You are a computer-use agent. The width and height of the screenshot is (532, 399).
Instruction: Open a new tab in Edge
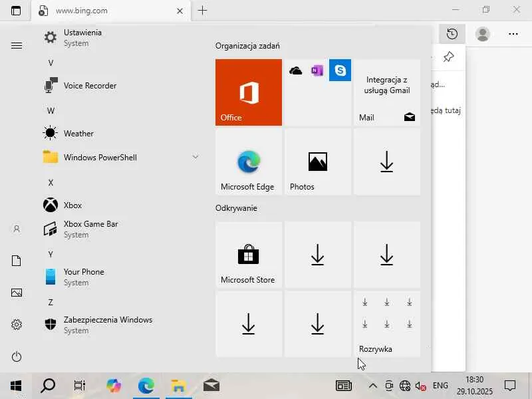[202, 11]
